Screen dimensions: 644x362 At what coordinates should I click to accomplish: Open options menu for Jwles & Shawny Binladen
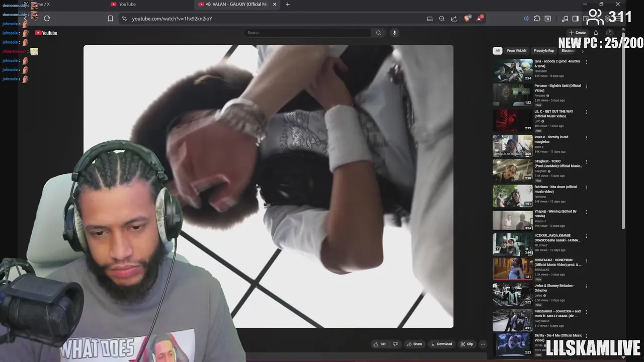click(x=586, y=286)
